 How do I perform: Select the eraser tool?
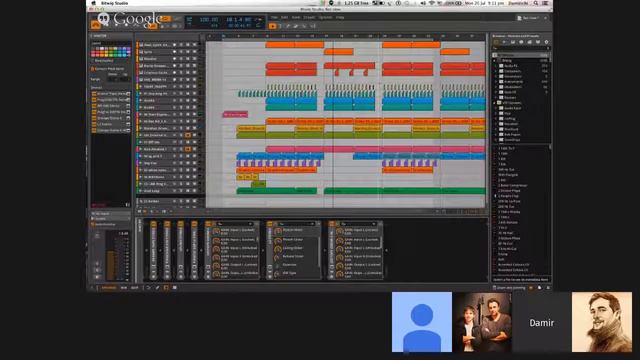pyautogui.click(x=296, y=26)
